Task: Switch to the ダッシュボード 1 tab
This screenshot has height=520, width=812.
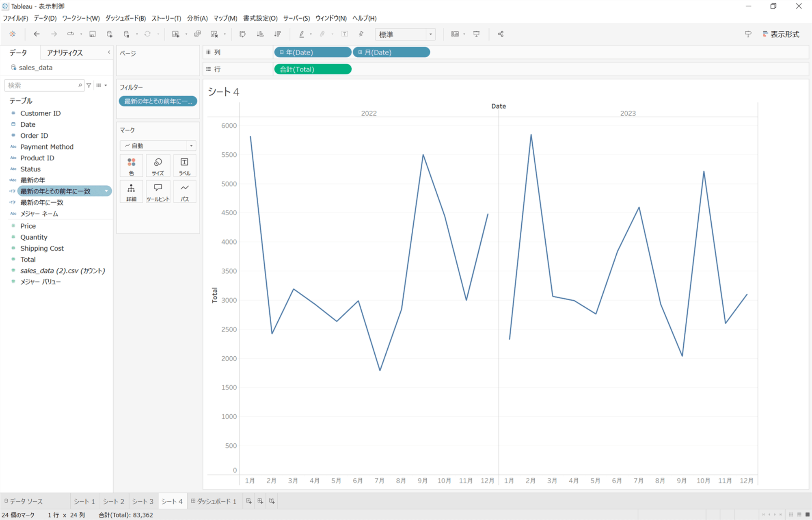Action: coord(214,501)
